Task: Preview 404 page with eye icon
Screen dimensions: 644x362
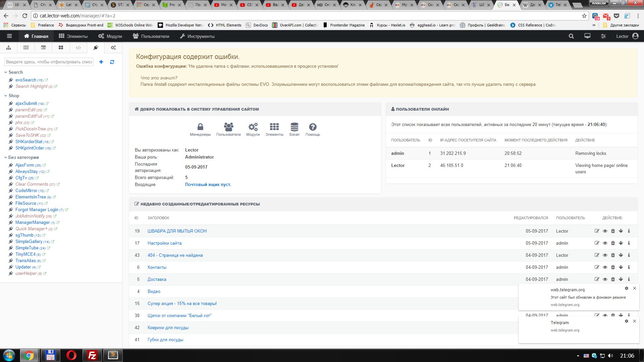Action: click(605, 255)
